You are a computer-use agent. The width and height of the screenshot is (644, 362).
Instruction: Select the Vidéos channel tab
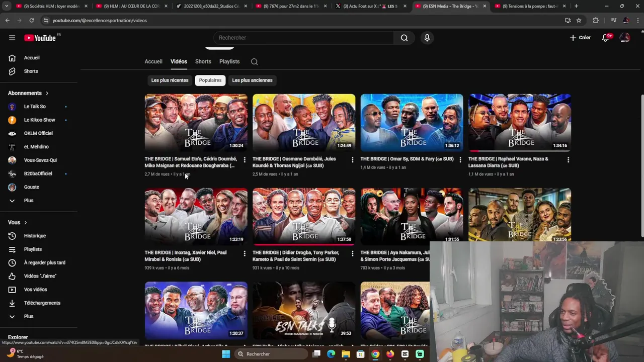pyautogui.click(x=179, y=61)
